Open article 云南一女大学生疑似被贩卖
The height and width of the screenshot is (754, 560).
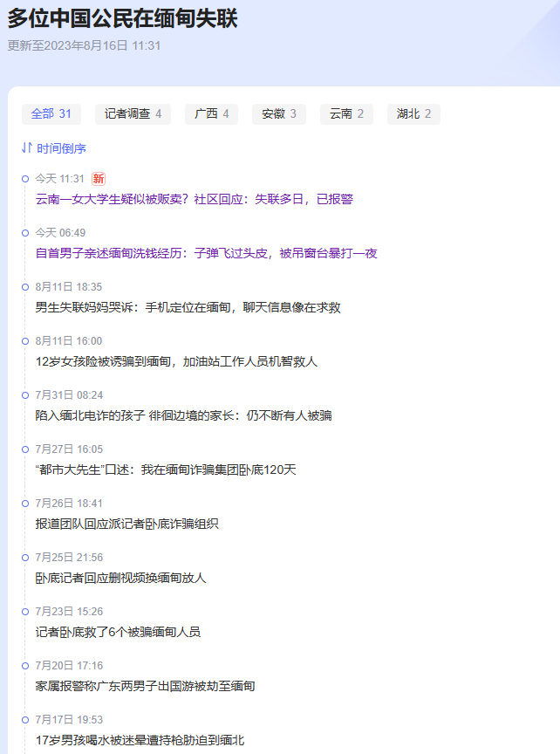195,199
